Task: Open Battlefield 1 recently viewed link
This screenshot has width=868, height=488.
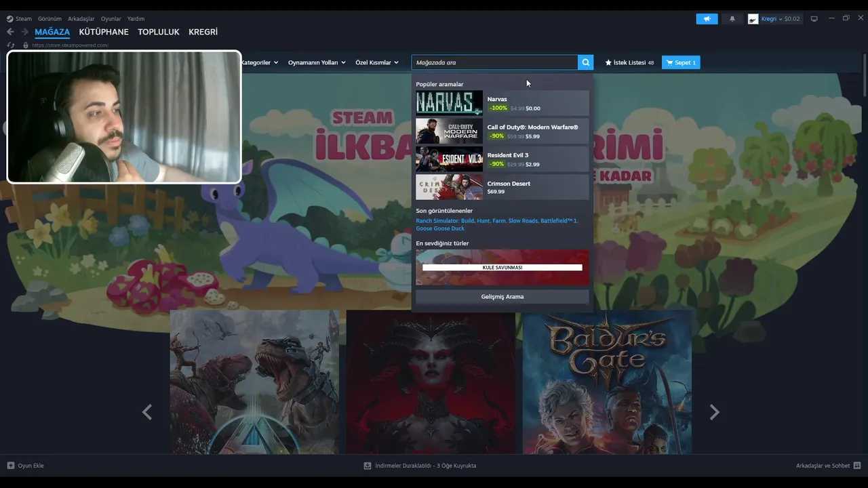Action: point(559,221)
